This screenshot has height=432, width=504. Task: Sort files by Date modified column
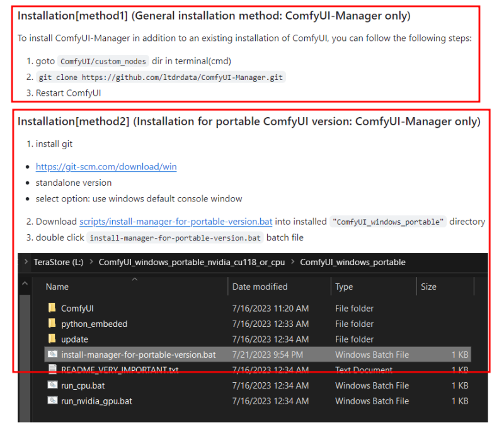coord(260,287)
